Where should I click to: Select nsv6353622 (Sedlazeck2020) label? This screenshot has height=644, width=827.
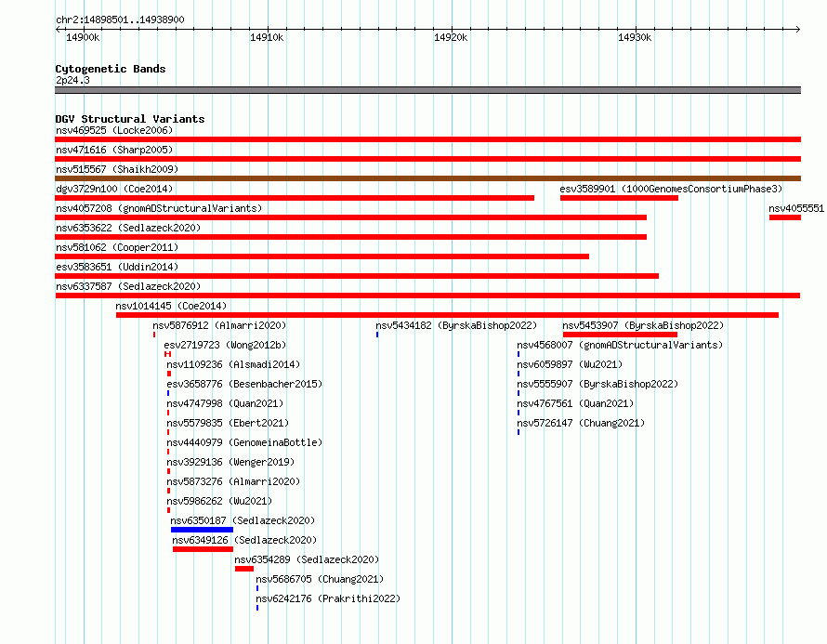pyautogui.click(x=128, y=228)
